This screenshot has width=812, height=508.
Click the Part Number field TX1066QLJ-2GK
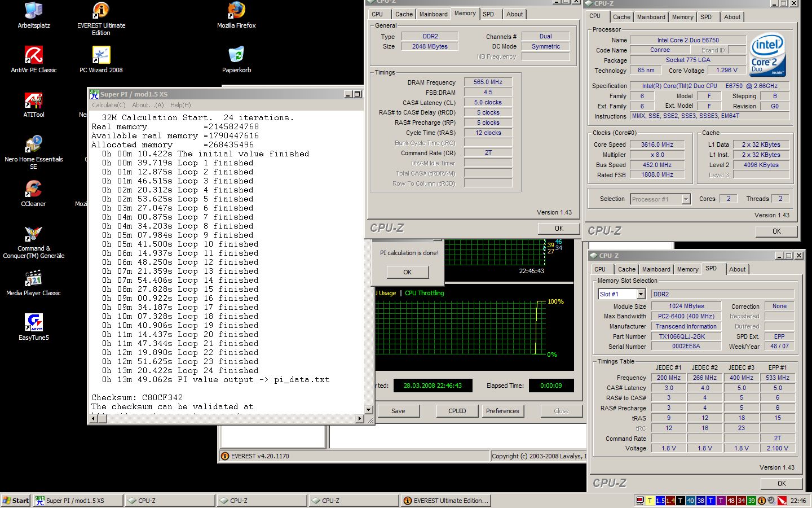pyautogui.click(x=686, y=336)
